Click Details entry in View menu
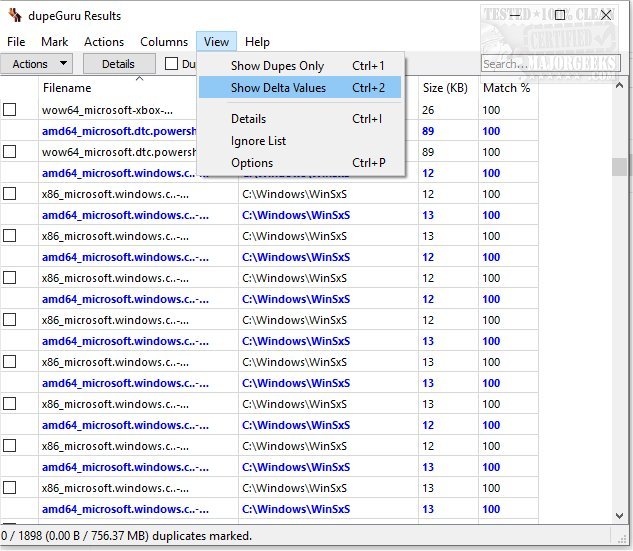 click(x=248, y=119)
